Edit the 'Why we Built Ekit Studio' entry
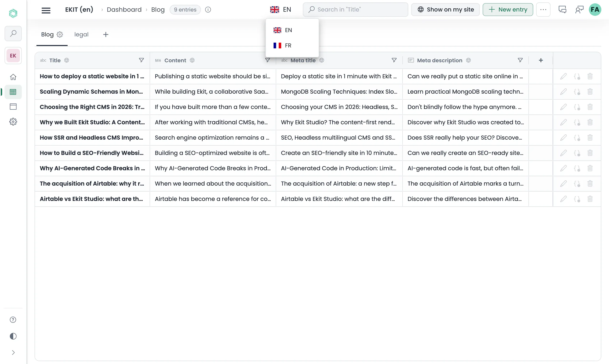This screenshot has height=364, width=609. pyautogui.click(x=564, y=122)
